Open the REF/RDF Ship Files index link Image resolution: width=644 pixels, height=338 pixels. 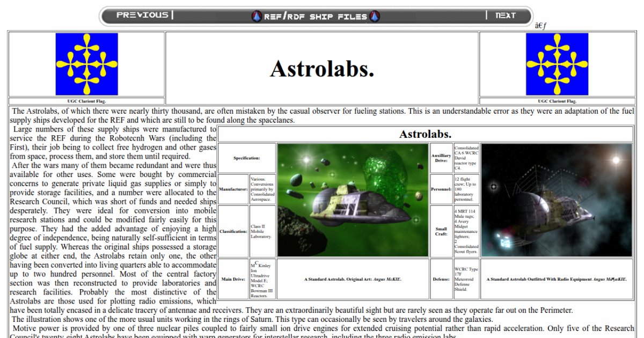tap(316, 17)
